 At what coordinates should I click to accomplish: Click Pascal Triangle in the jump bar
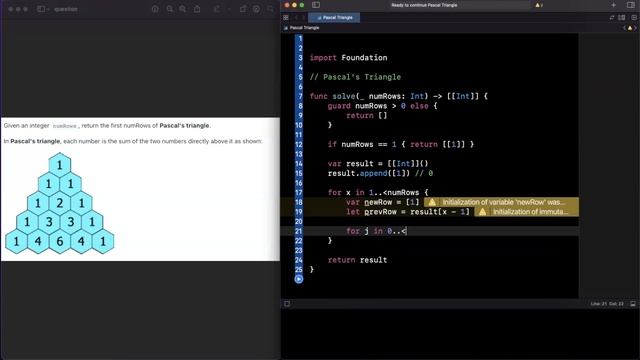click(x=304, y=28)
